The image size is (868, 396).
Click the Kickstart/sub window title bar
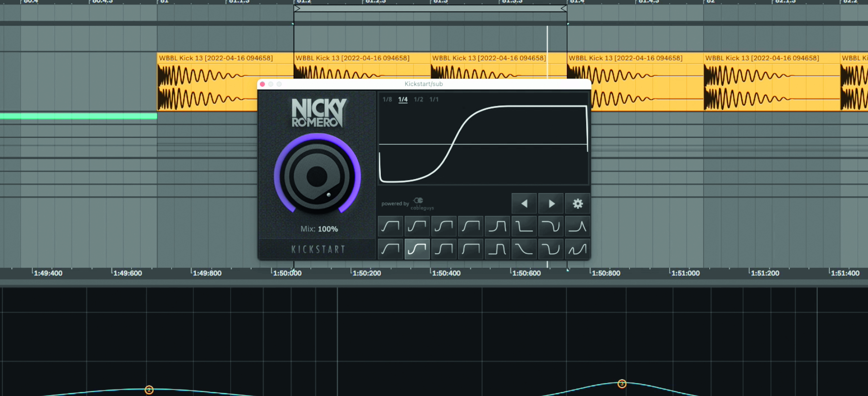[424, 84]
